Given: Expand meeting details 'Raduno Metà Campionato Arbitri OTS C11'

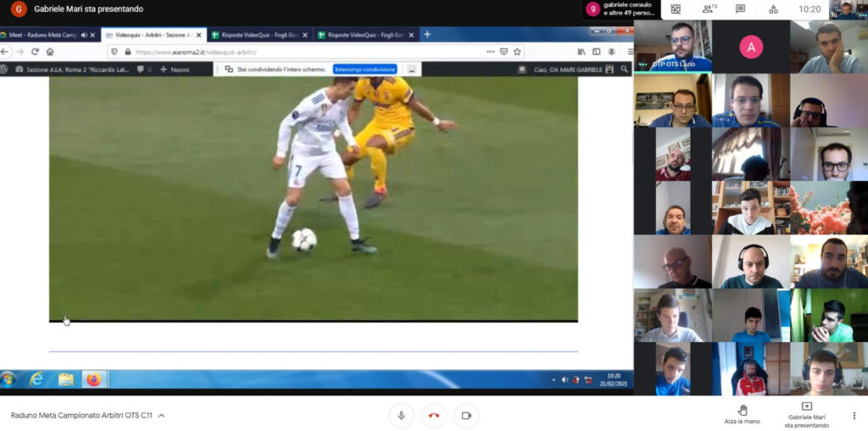Looking at the screenshot, I should point(87,416).
